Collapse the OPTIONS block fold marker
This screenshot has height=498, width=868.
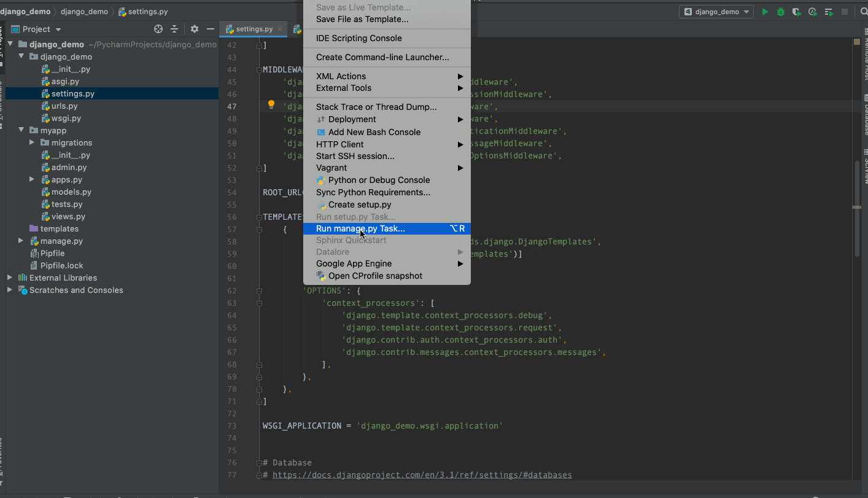[x=259, y=290]
